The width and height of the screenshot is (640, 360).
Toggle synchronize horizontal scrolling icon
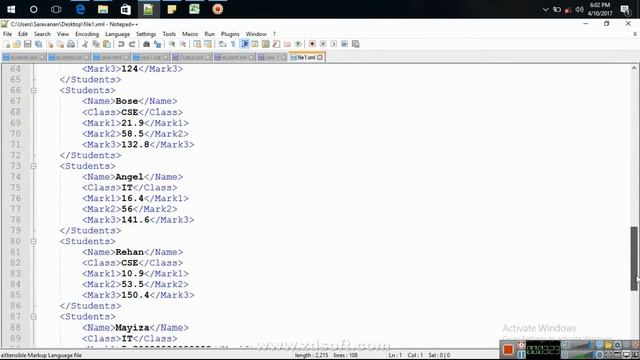pyautogui.click(x=208, y=44)
